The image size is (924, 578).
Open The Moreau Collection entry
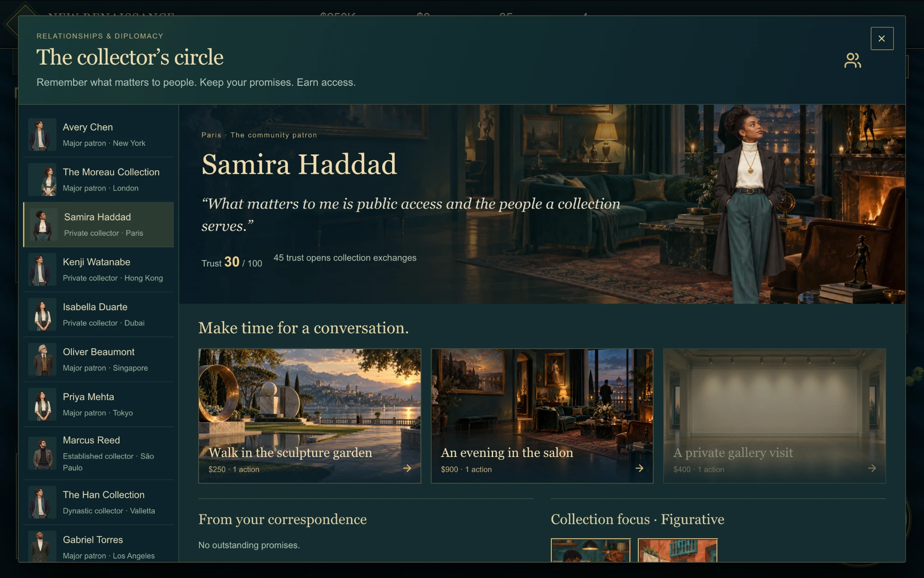tap(98, 180)
